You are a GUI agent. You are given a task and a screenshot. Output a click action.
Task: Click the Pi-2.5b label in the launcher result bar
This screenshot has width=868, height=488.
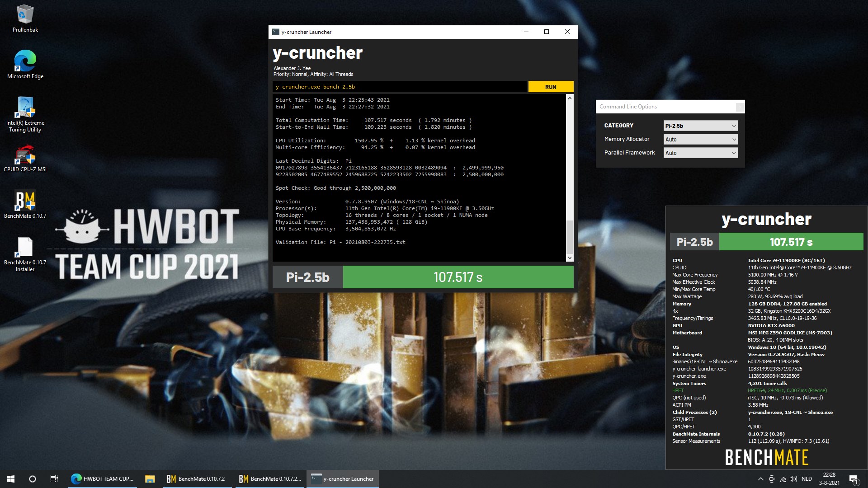click(307, 277)
